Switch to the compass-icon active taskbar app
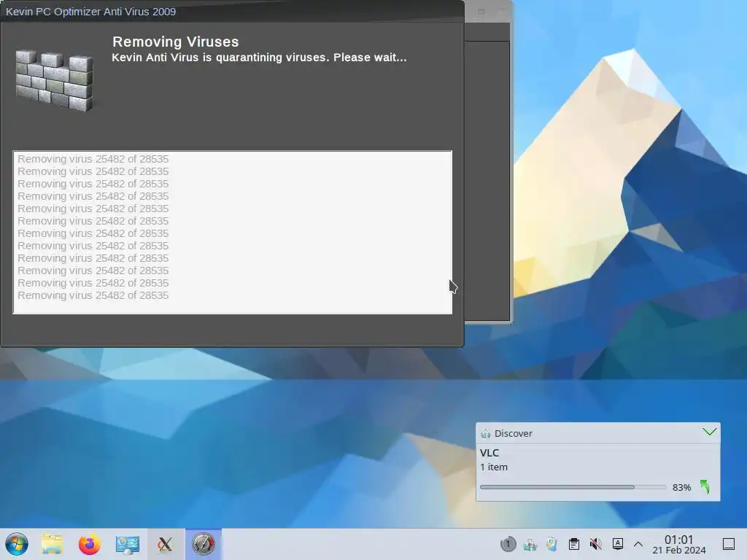The image size is (747, 560). pos(204,544)
